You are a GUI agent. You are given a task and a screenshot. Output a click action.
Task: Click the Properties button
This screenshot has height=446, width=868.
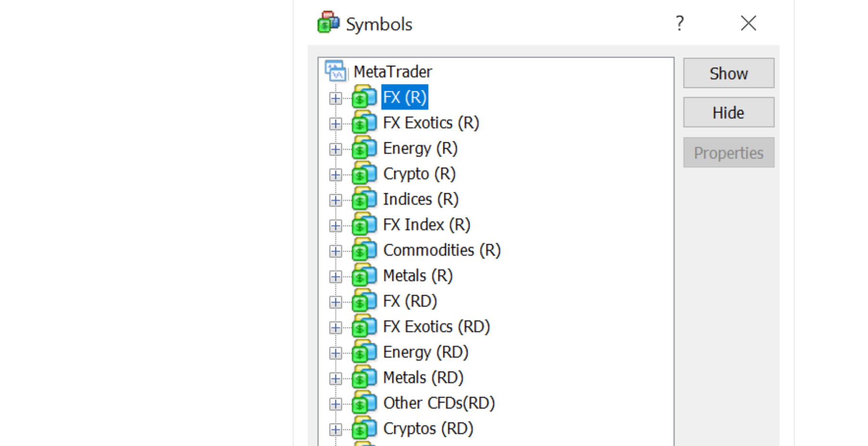pos(729,152)
